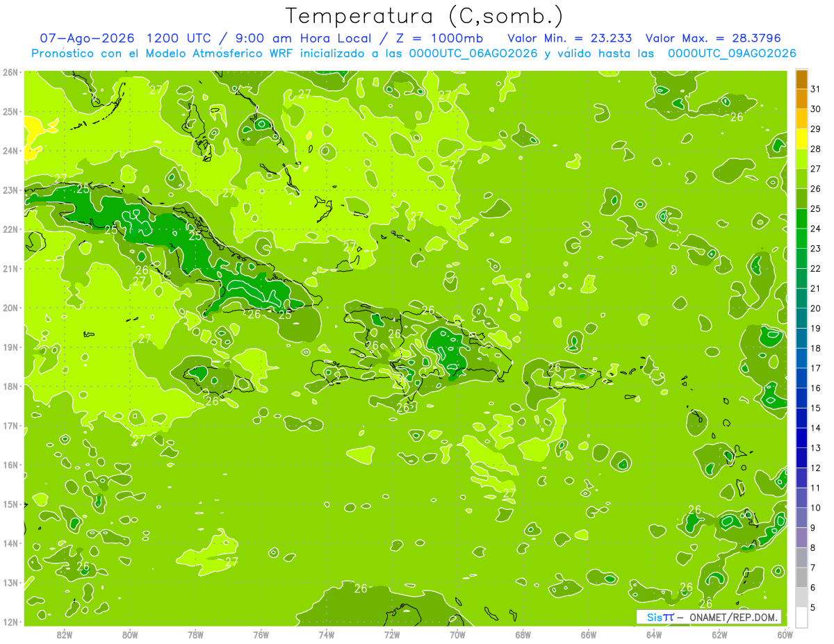
Task: Click the blue legend swatch between 15 and 16
Action: click(x=801, y=398)
